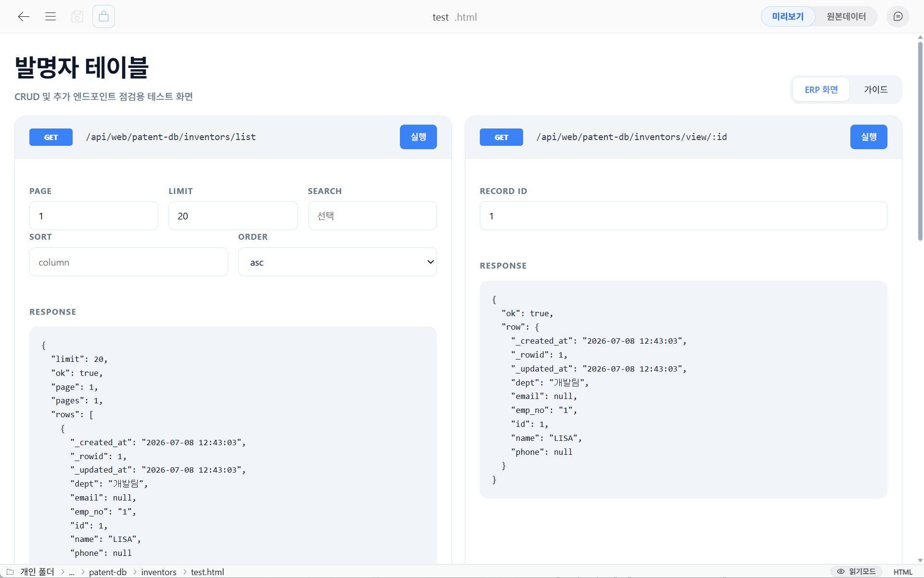Click the GET badge for inventors/view/:id
Screen dimensions: 924x578
point(501,137)
